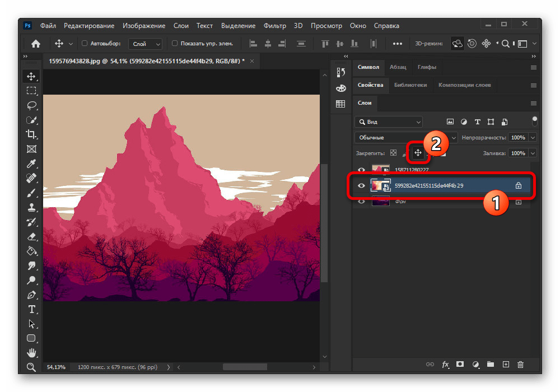
Task: Add a layer mask from panel bottom
Action: click(460, 364)
